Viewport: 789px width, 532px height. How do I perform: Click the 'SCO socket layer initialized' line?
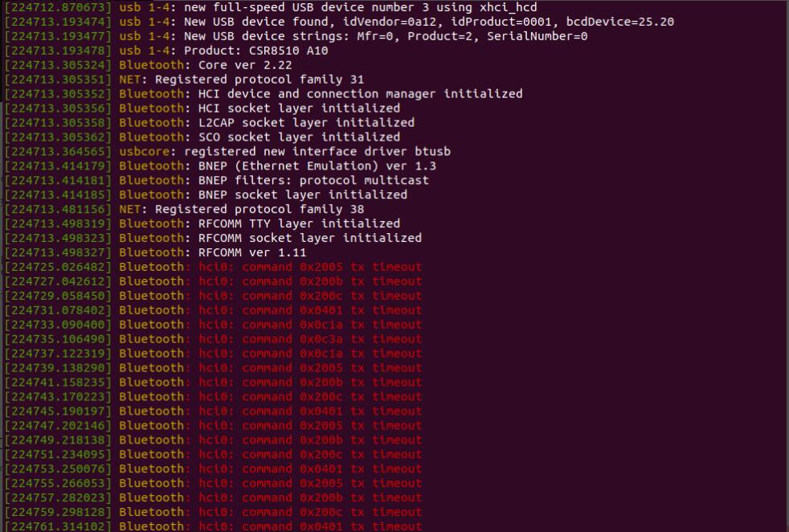click(x=300, y=137)
